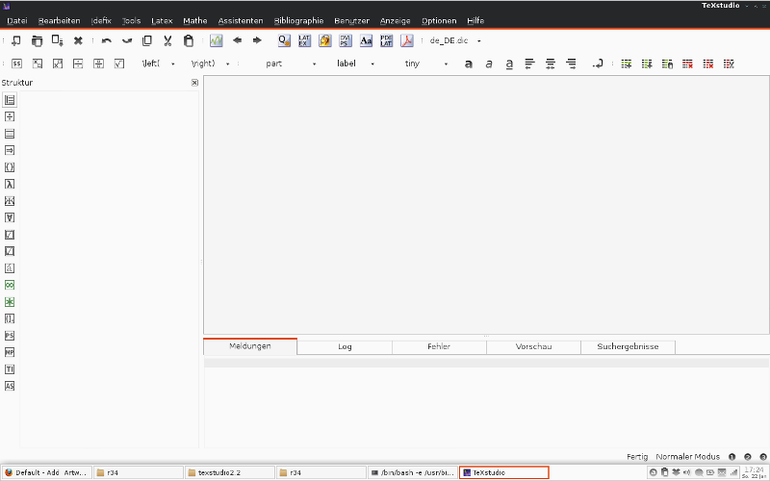Open the green asterisk symbols panel

point(9,302)
